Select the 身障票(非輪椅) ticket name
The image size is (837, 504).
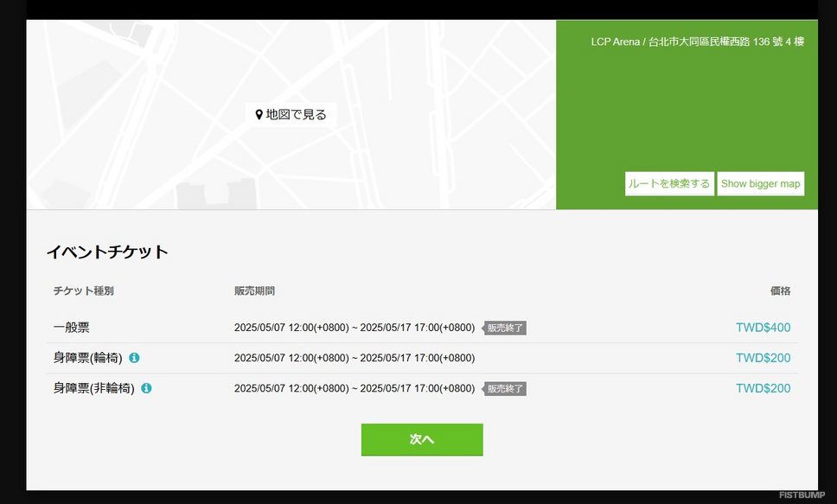[x=94, y=388]
